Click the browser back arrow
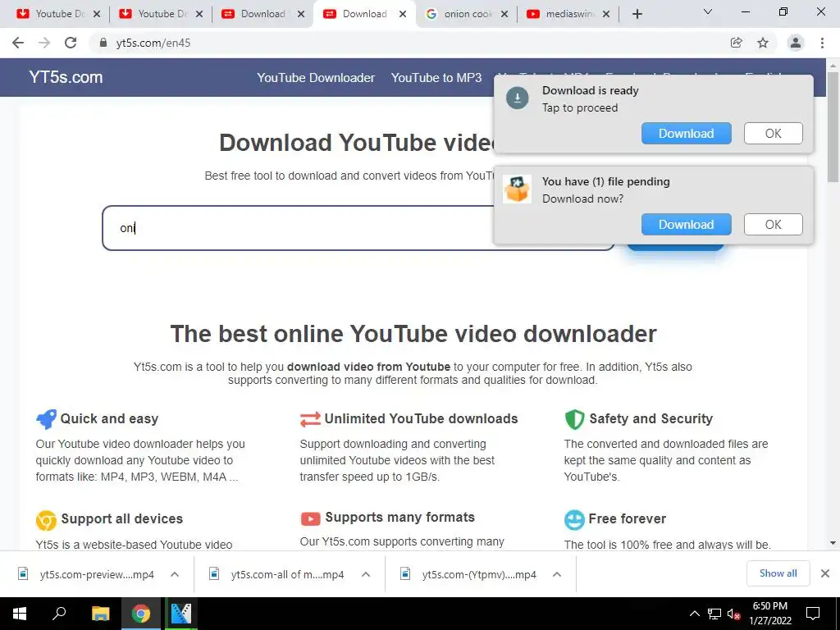The height and width of the screenshot is (630, 840). point(18,43)
